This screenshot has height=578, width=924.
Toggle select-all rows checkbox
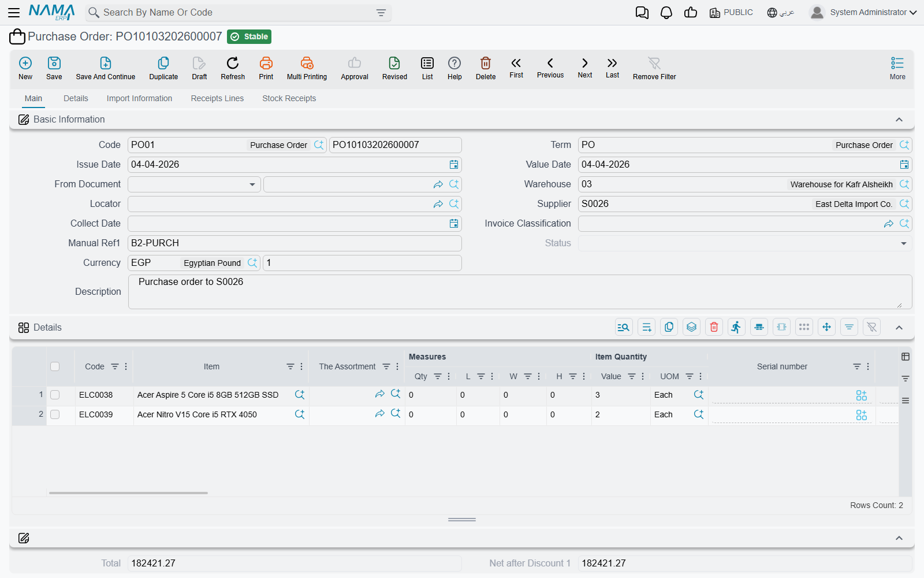[55, 366]
